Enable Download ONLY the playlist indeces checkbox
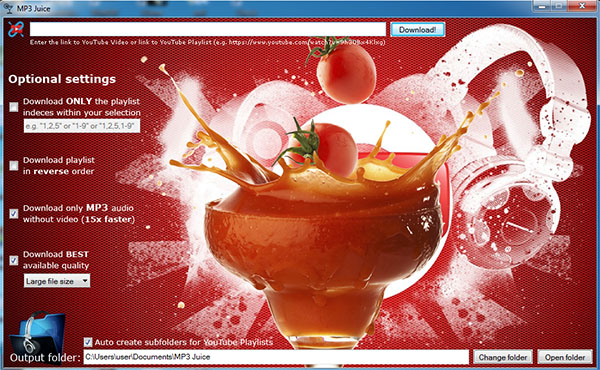The height and width of the screenshot is (370, 600). (14, 107)
